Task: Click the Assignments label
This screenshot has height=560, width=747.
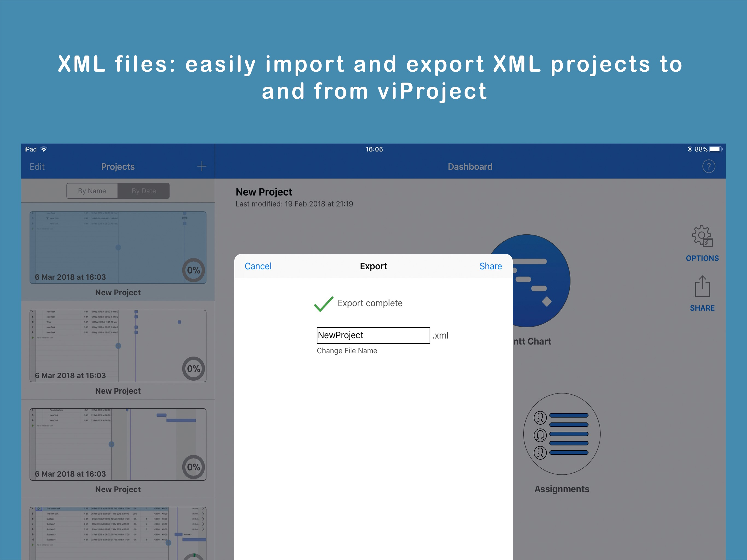Action: (x=562, y=489)
